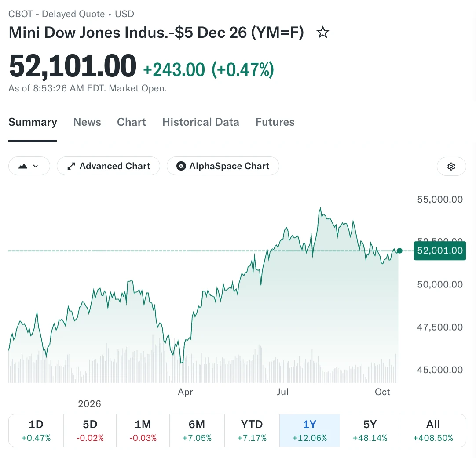Click the Jul date label
The width and height of the screenshot is (476, 458).
[282, 392]
